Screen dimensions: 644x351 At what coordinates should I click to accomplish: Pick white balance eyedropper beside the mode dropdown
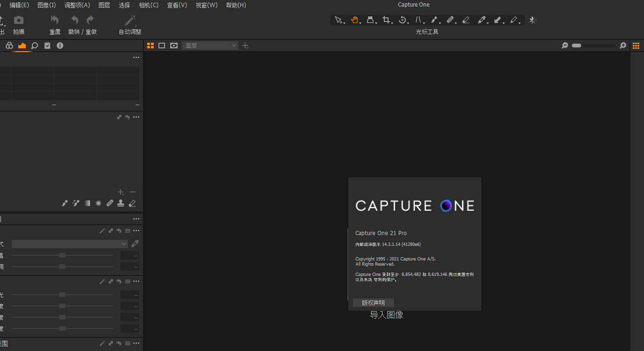(135, 244)
